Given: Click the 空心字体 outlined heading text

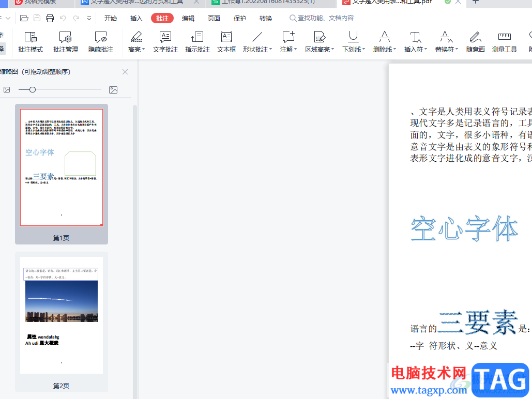Looking at the screenshot, I should 464,228.
